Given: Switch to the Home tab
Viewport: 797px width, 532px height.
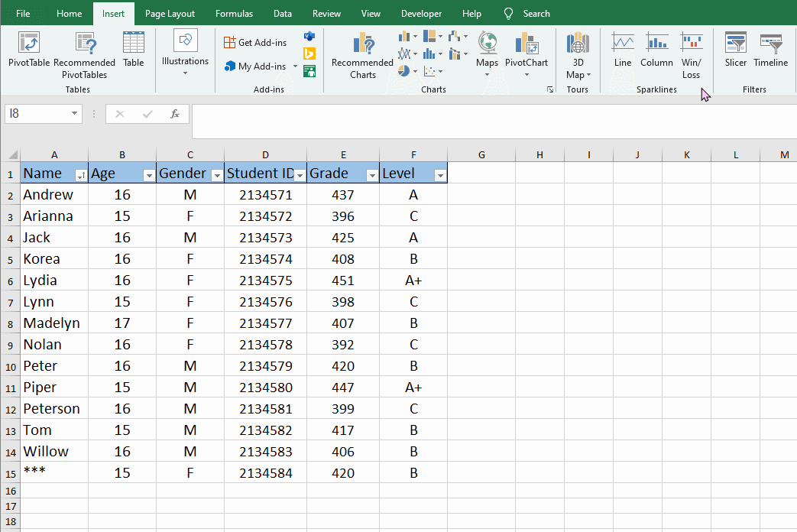Looking at the screenshot, I should coord(69,14).
